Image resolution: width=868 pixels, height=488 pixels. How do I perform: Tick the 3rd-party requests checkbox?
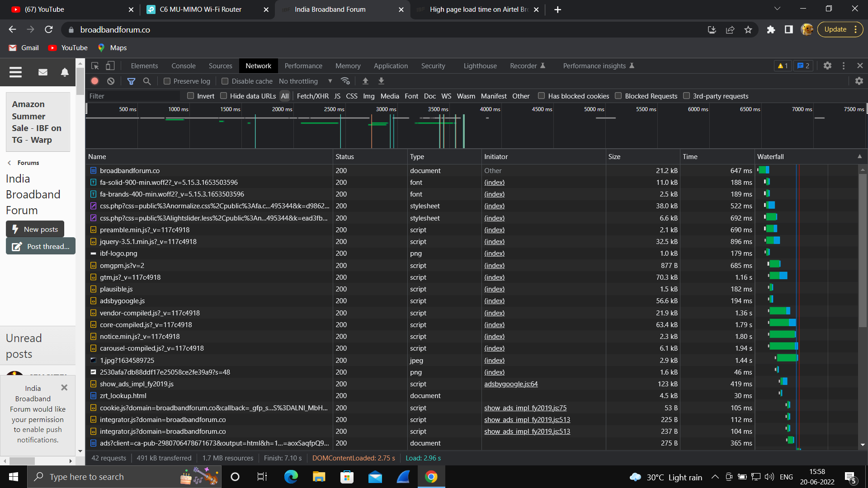(686, 96)
